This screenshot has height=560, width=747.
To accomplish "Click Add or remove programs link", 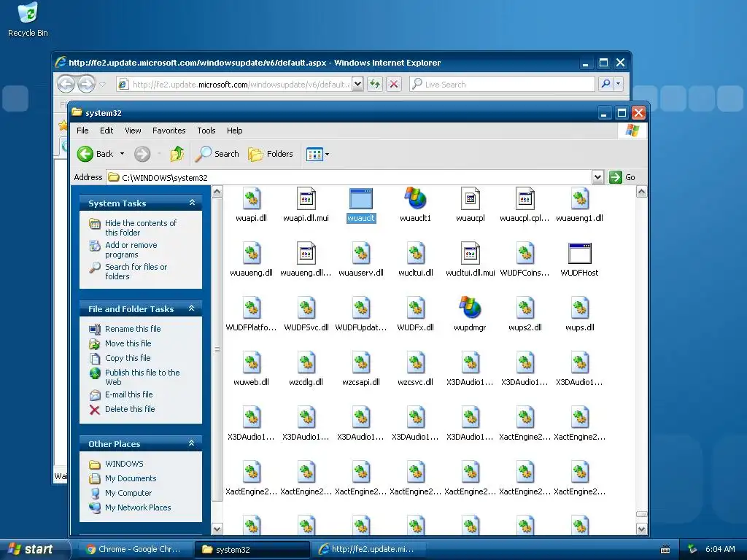I will coord(131,249).
